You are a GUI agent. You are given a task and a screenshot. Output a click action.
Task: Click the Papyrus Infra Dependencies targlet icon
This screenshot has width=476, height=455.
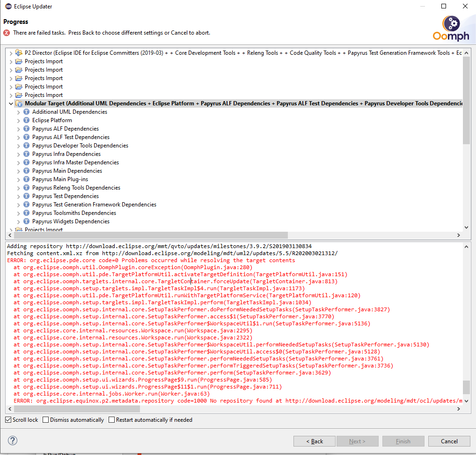click(26, 154)
